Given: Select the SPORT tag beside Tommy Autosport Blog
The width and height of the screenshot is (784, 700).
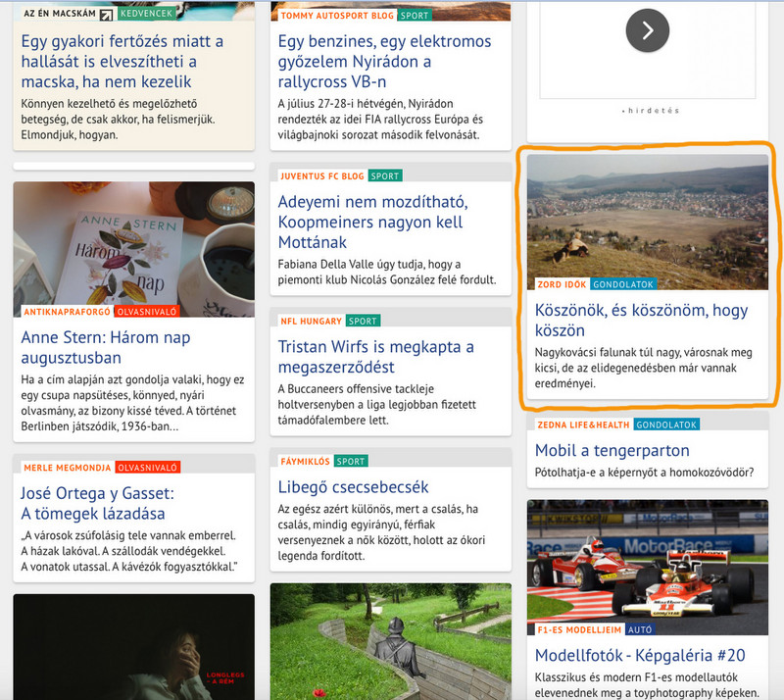Looking at the screenshot, I should (415, 16).
